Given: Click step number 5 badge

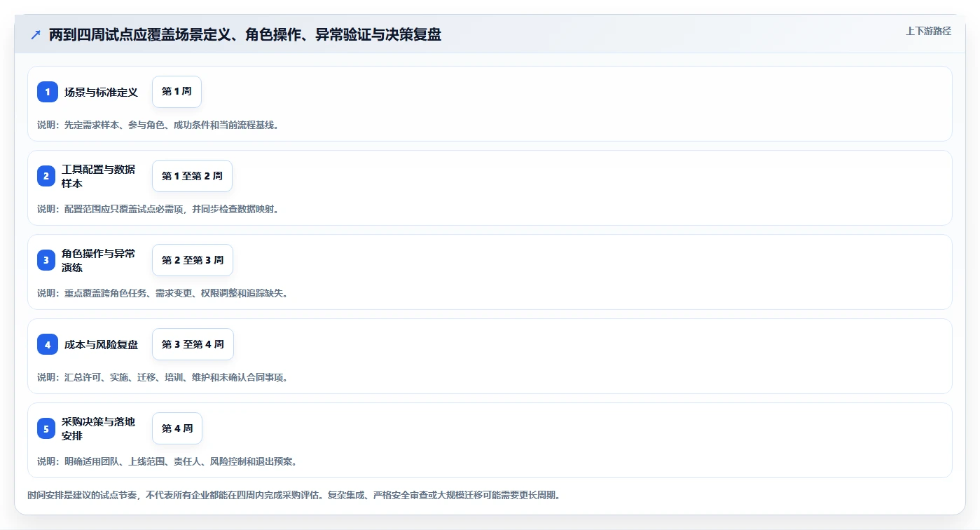Looking at the screenshot, I should click(x=46, y=428).
